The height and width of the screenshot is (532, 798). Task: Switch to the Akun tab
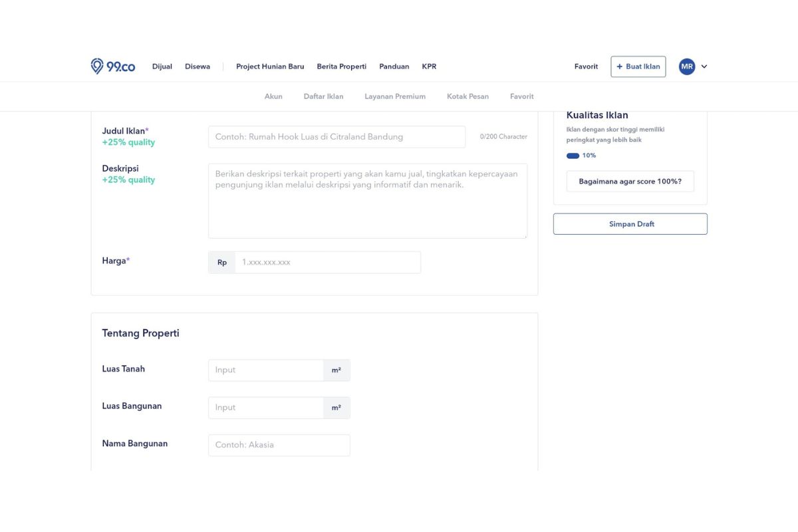pos(273,96)
